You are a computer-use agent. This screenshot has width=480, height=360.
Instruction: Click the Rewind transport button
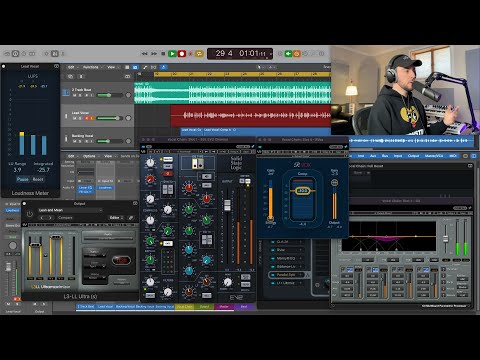pos(144,53)
